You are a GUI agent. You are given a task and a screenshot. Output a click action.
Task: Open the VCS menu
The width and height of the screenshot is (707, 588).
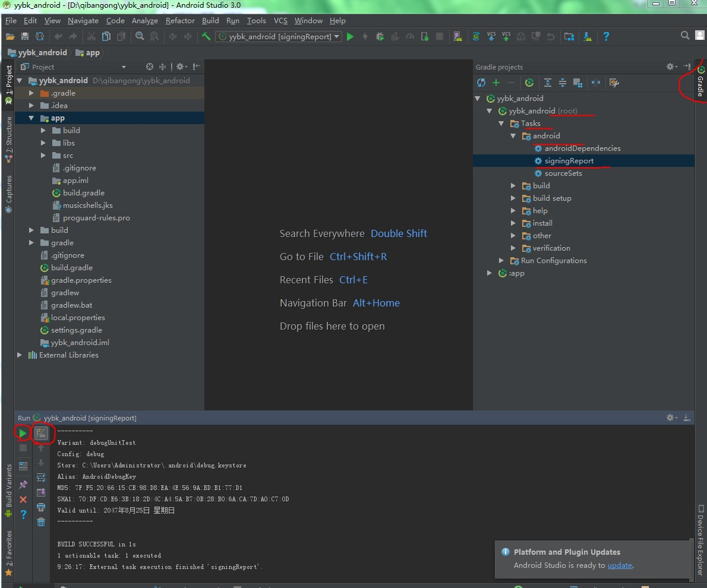280,21
